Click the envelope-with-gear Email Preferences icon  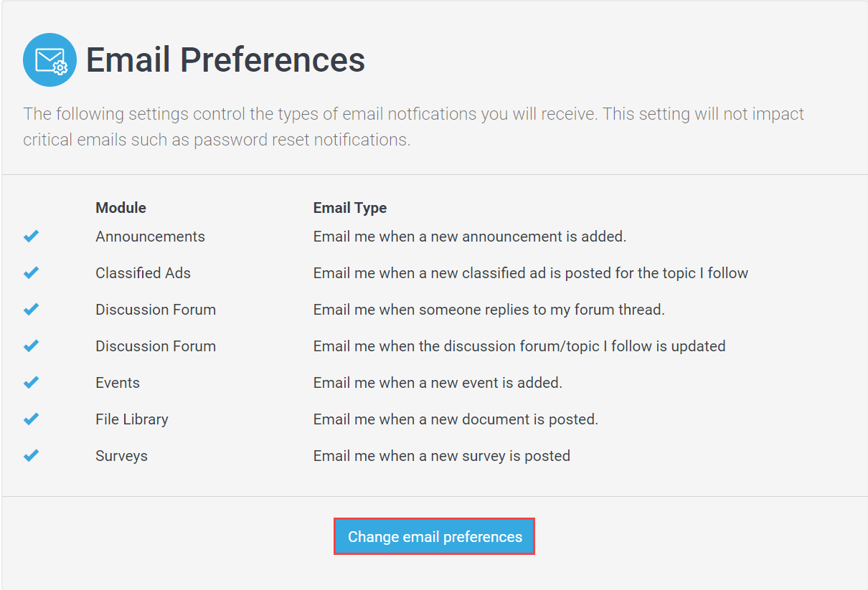click(49, 60)
